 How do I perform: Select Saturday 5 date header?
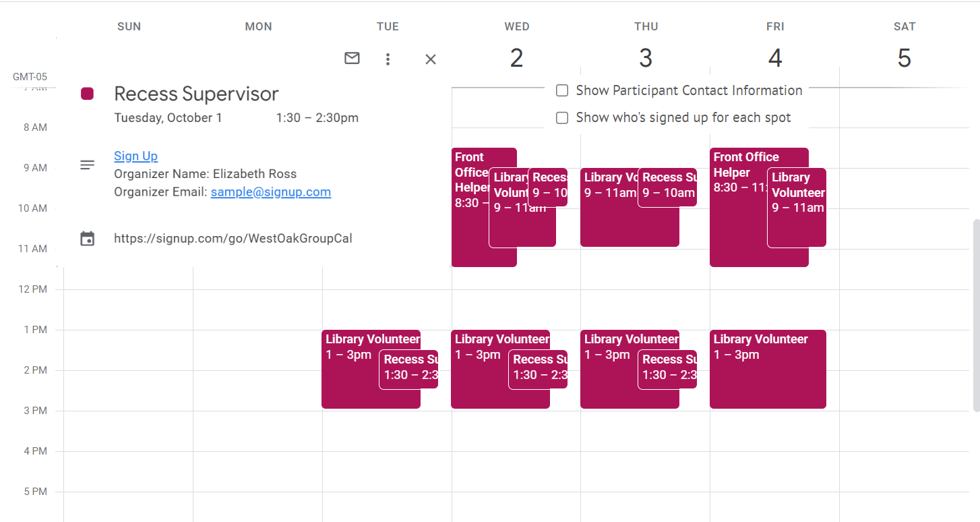point(904,59)
